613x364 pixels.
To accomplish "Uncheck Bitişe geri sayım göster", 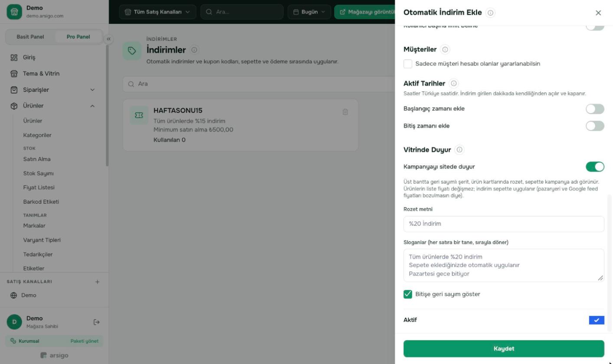I will click(x=408, y=294).
